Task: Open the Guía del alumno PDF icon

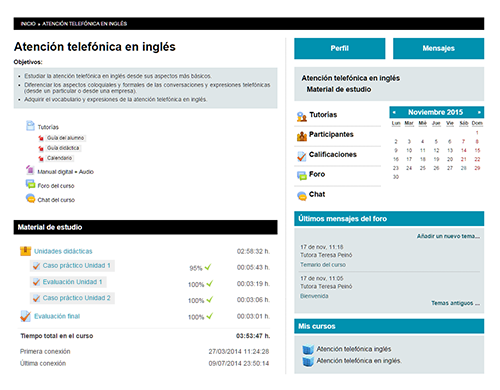Action: click(41, 138)
